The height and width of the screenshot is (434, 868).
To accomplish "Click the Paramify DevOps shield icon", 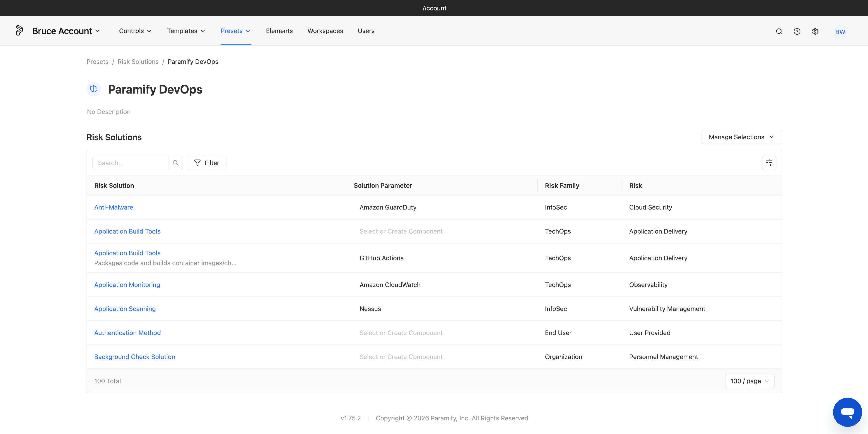I will (94, 89).
